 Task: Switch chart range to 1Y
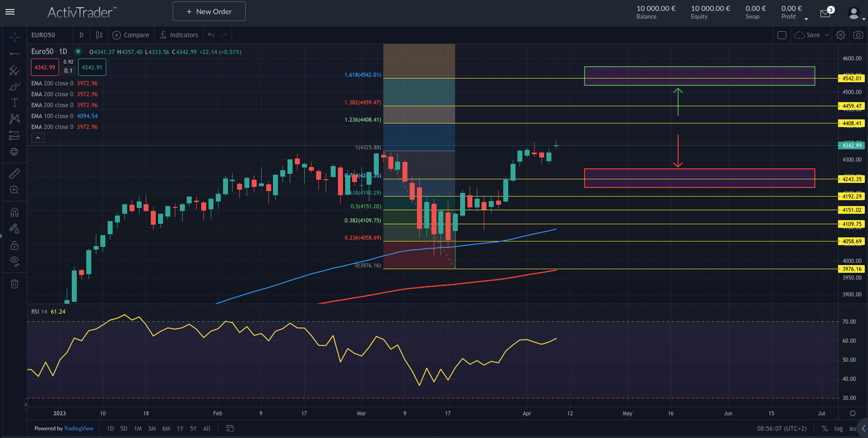click(x=180, y=428)
